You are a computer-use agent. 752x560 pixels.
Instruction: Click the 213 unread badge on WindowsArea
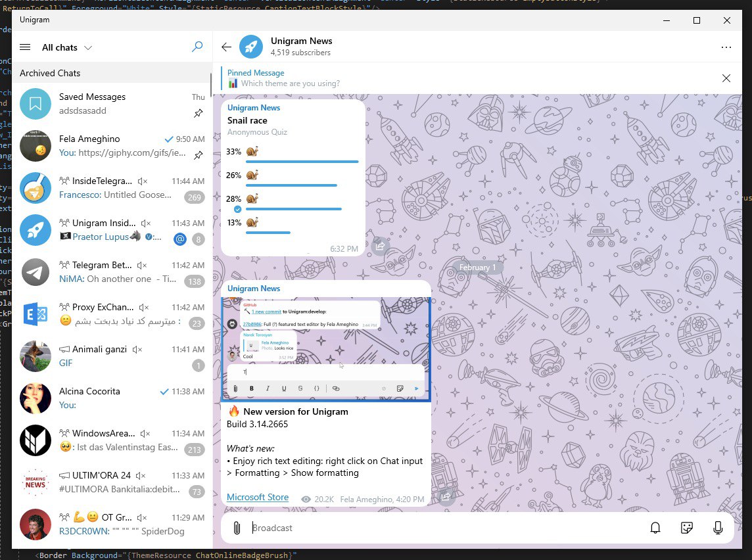tap(194, 450)
